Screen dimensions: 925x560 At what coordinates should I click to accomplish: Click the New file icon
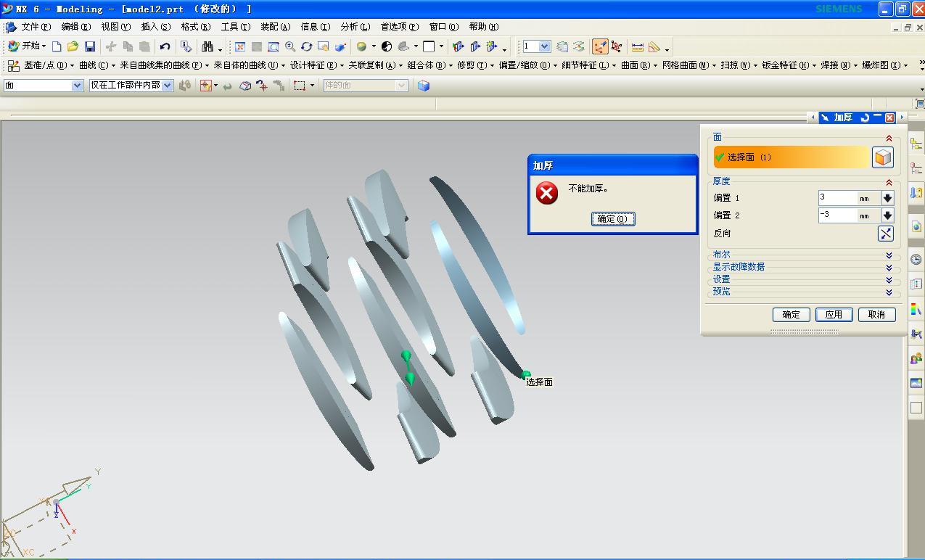(57, 46)
